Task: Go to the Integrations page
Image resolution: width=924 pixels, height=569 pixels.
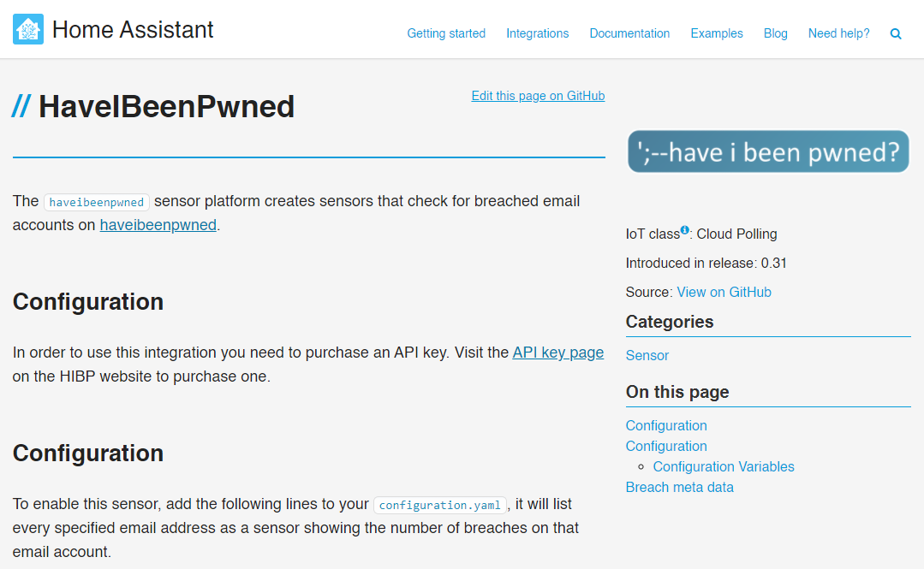Action: [x=537, y=33]
